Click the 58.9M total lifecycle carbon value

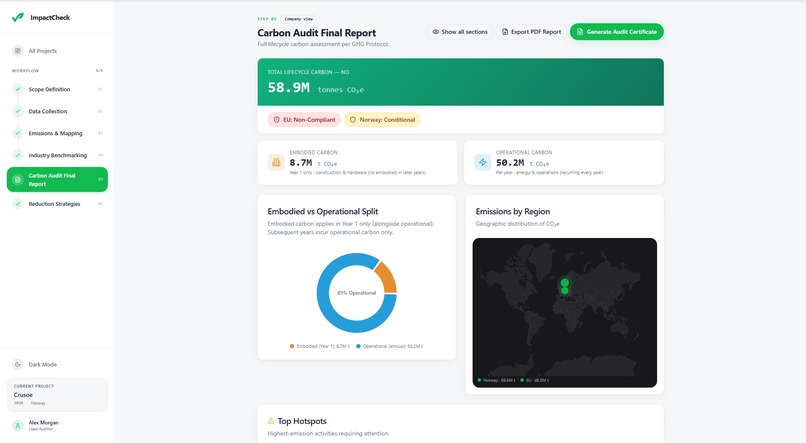(x=288, y=88)
